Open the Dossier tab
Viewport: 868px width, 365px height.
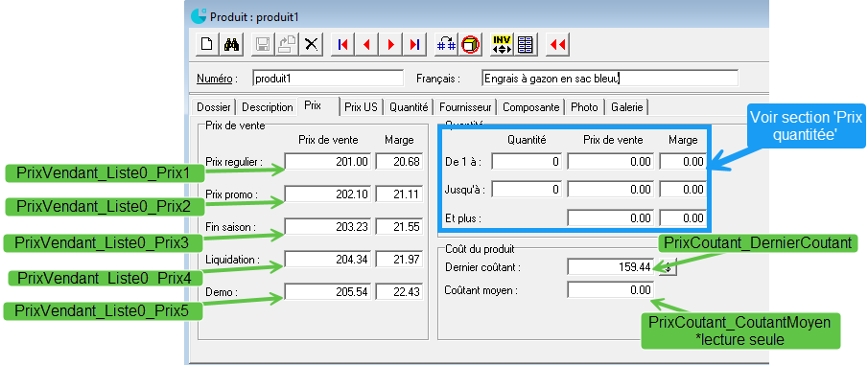[x=214, y=107]
